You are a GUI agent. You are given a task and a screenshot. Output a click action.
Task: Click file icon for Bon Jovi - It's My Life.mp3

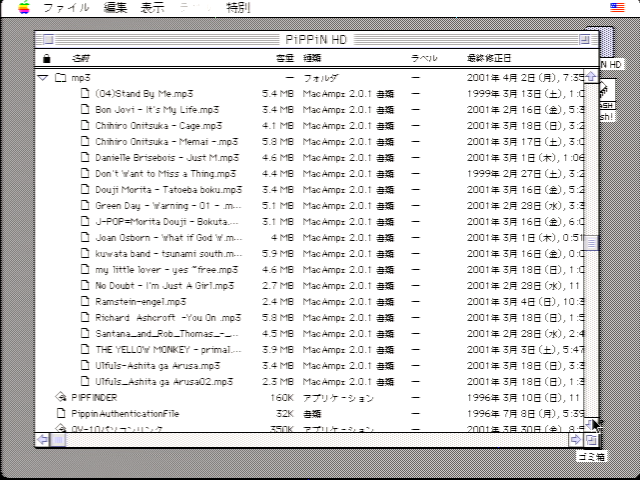tap(85, 109)
